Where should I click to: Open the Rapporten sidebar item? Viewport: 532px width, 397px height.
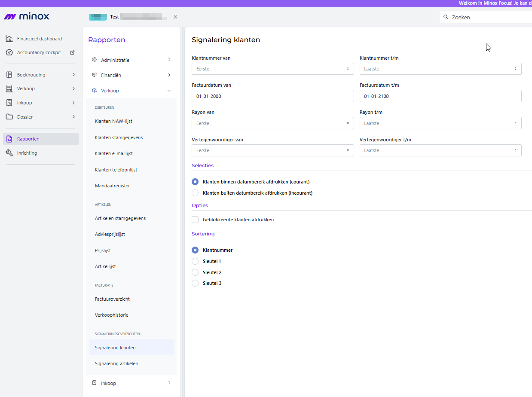coord(40,139)
